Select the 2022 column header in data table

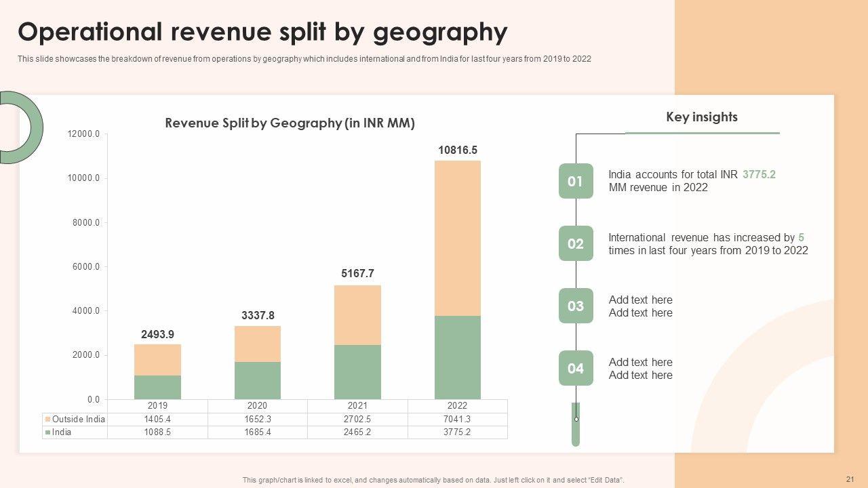458,406
